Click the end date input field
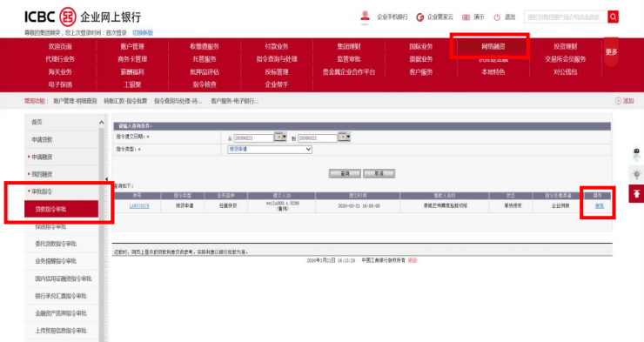644x342 pixels. (x=317, y=138)
